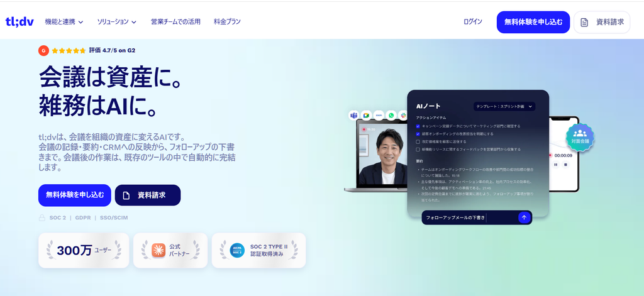Click the 00:00:09 timer on phone
644x296 pixels.
[x=563, y=156]
